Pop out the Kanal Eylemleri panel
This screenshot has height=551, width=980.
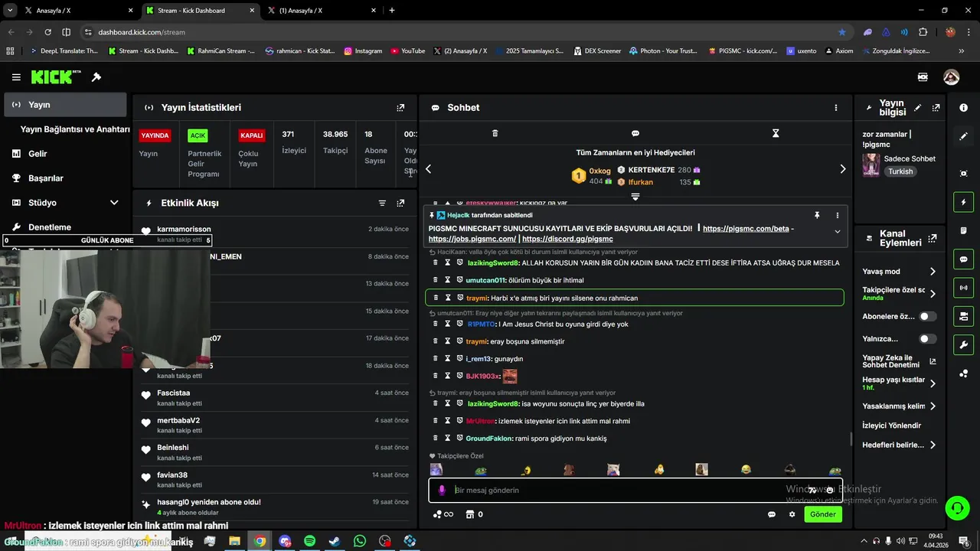(x=933, y=238)
